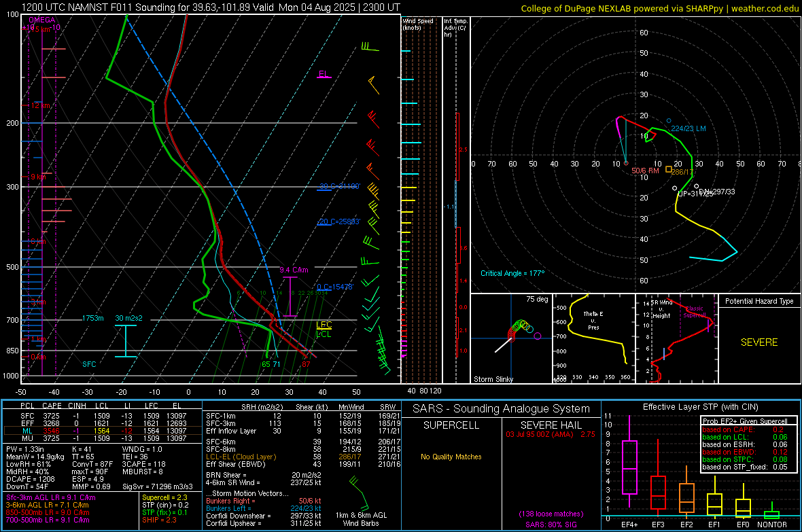Click the '0 C=15478'' height label
This screenshot has height=532, width=802.
[x=335, y=287]
